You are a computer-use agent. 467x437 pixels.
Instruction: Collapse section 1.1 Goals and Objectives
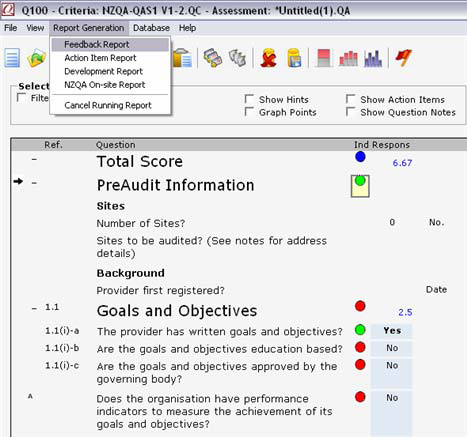[34, 309]
